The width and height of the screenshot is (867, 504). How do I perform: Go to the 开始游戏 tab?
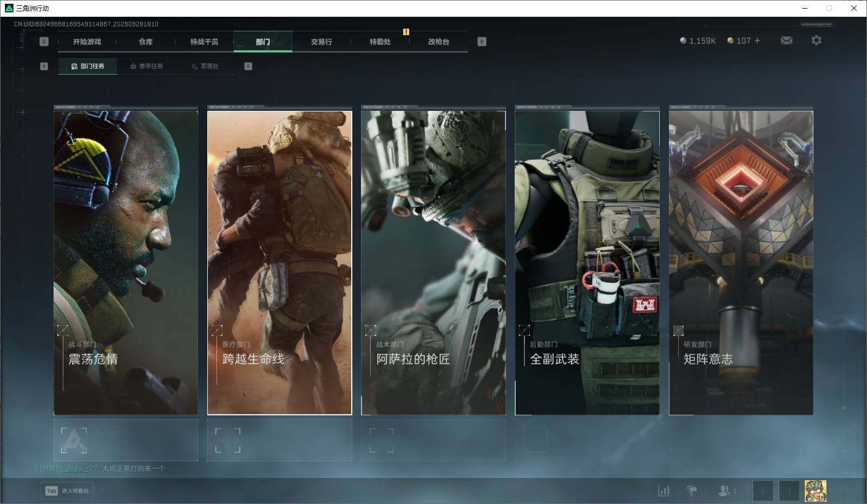87,42
